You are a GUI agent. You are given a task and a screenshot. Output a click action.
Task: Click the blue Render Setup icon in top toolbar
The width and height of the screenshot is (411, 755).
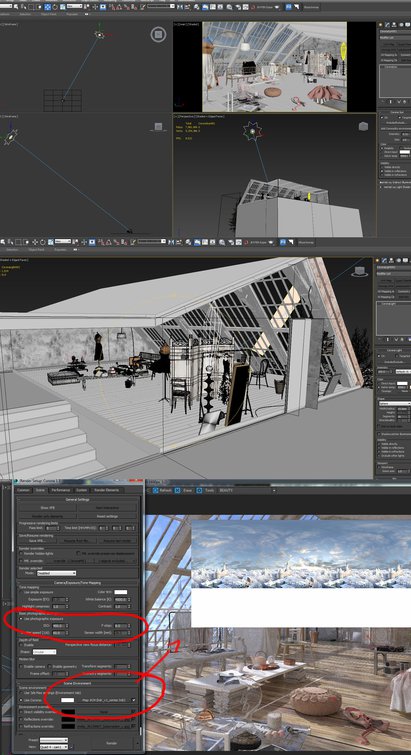point(289,7)
